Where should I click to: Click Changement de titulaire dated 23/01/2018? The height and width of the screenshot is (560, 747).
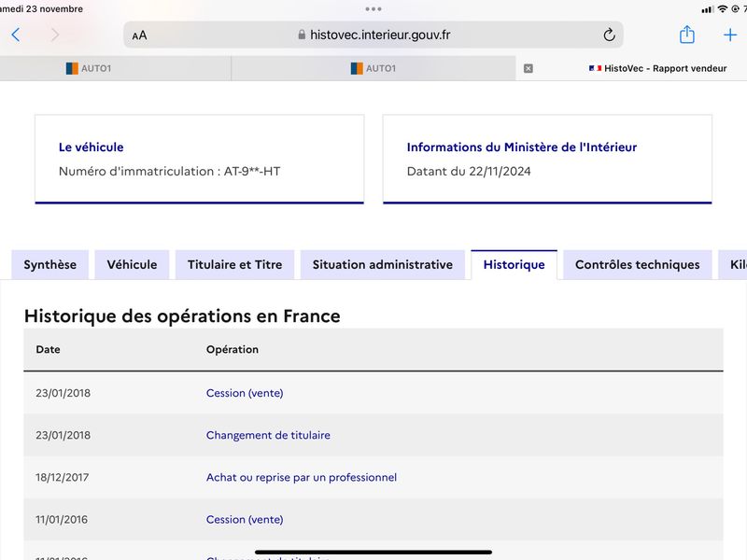coord(268,435)
